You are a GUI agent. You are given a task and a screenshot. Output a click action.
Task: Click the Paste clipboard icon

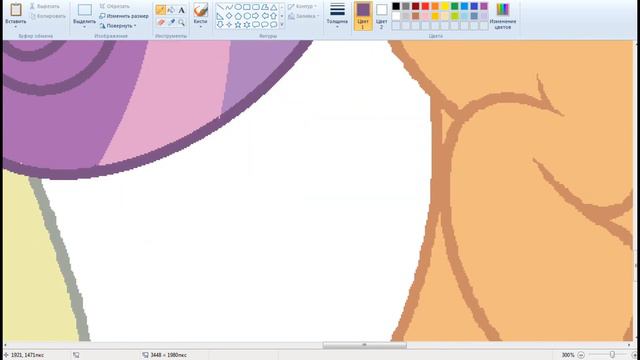coord(16,9)
